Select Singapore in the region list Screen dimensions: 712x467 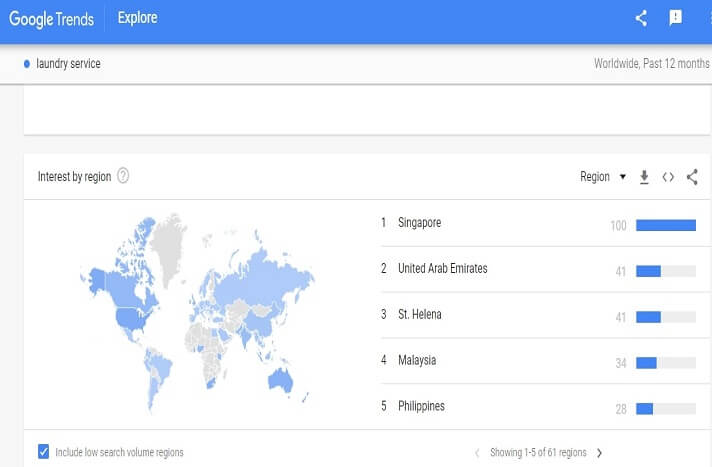419,223
